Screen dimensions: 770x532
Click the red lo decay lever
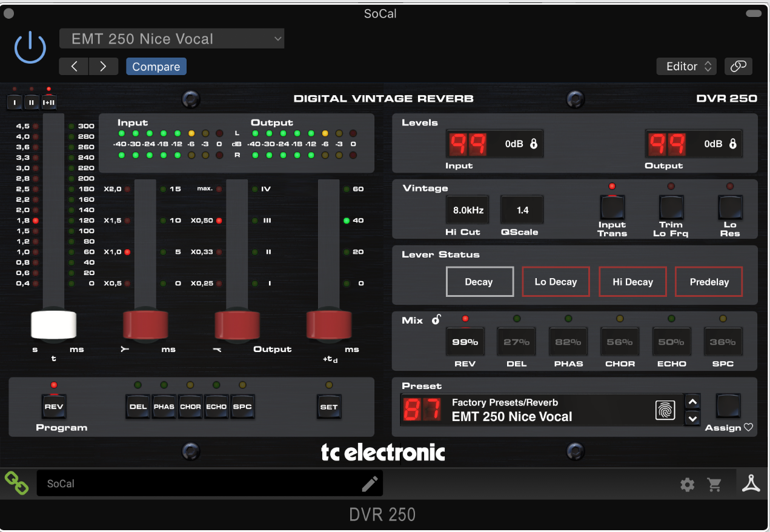click(x=146, y=324)
